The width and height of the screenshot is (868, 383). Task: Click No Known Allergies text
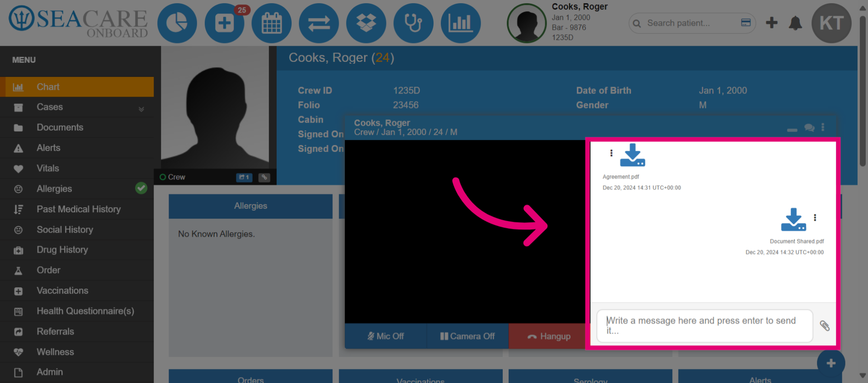coord(217,234)
